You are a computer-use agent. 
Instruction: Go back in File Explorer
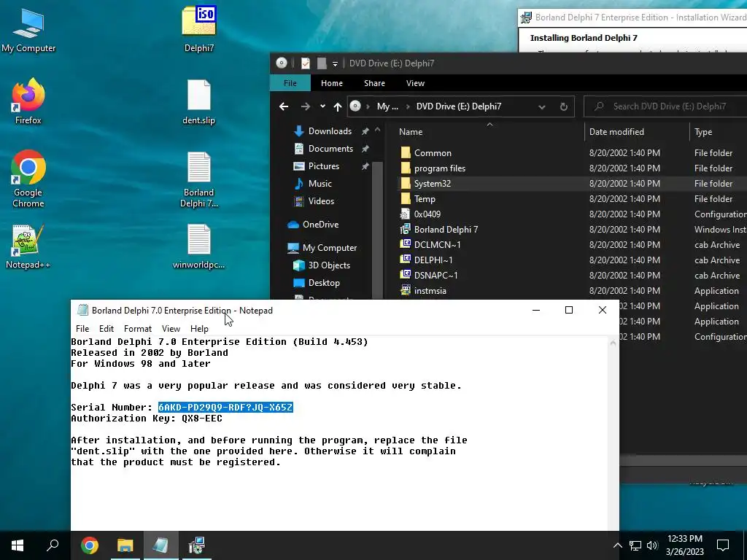pos(284,106)
